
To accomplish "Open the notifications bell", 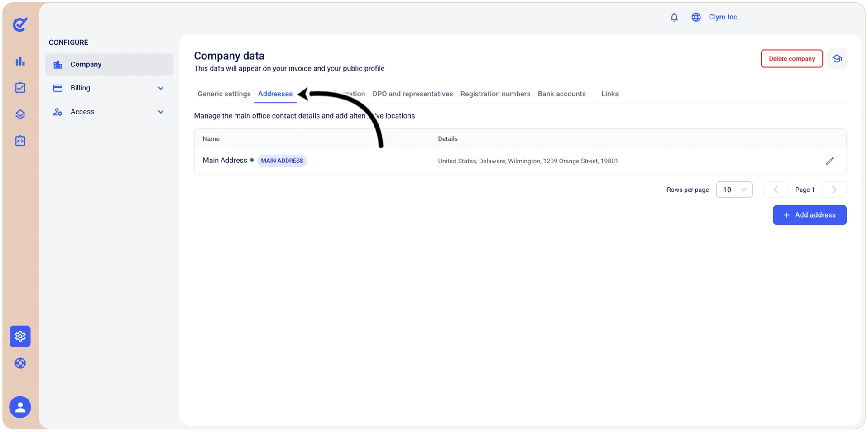I will (x=674, y=17).
